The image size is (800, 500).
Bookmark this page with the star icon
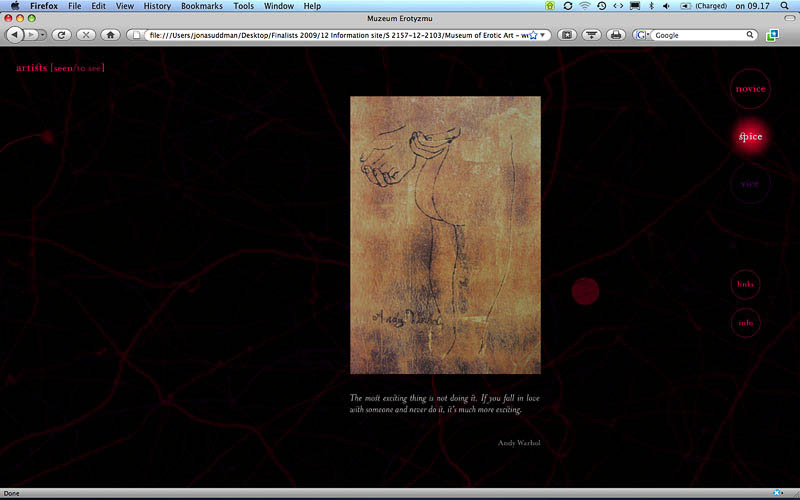tap(533, 35)
